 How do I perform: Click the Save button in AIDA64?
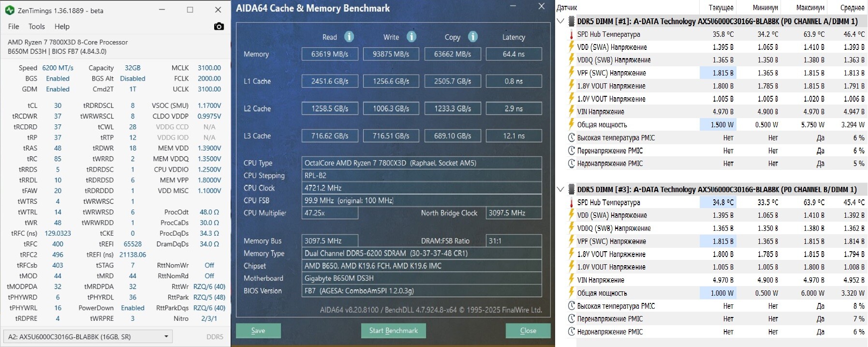click(258, 331)
